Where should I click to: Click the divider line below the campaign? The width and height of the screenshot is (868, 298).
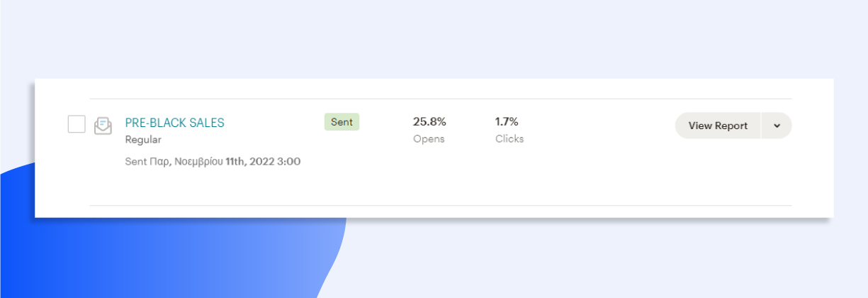click(439, 206)
